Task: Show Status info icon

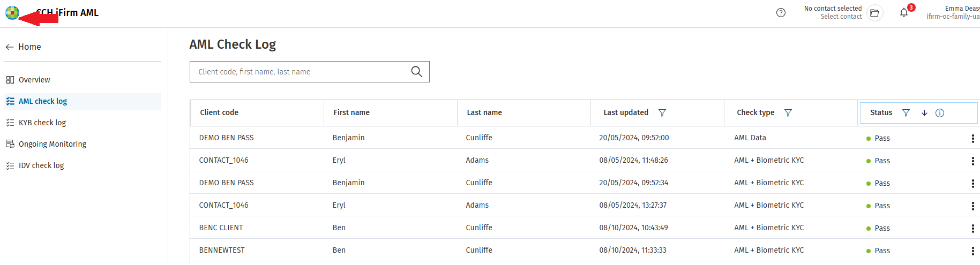Action: (x=940, y=112)
